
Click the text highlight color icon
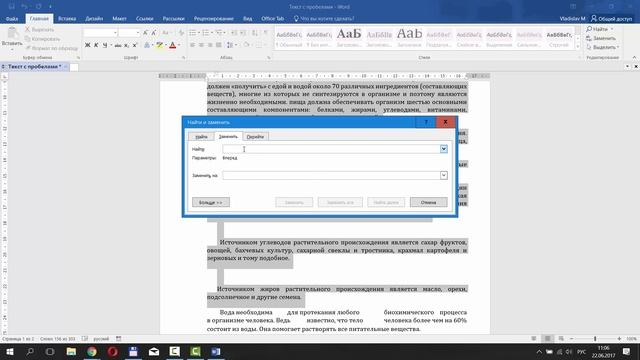(x=159, y=45)
